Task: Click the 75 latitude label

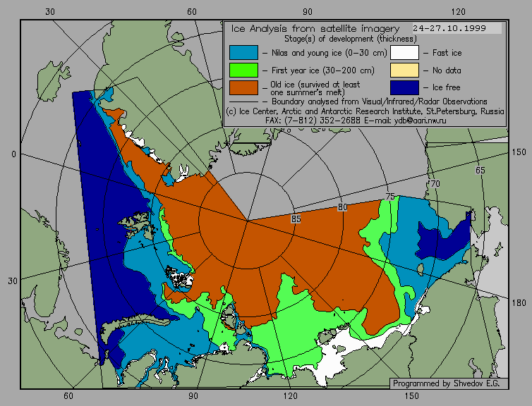Action: (x=390, y=196)
